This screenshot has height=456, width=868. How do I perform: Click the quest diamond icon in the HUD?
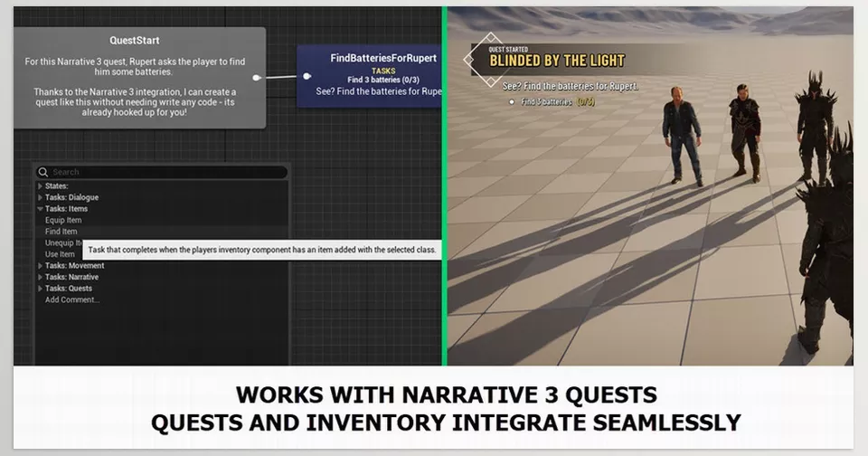tap(489, 60)
